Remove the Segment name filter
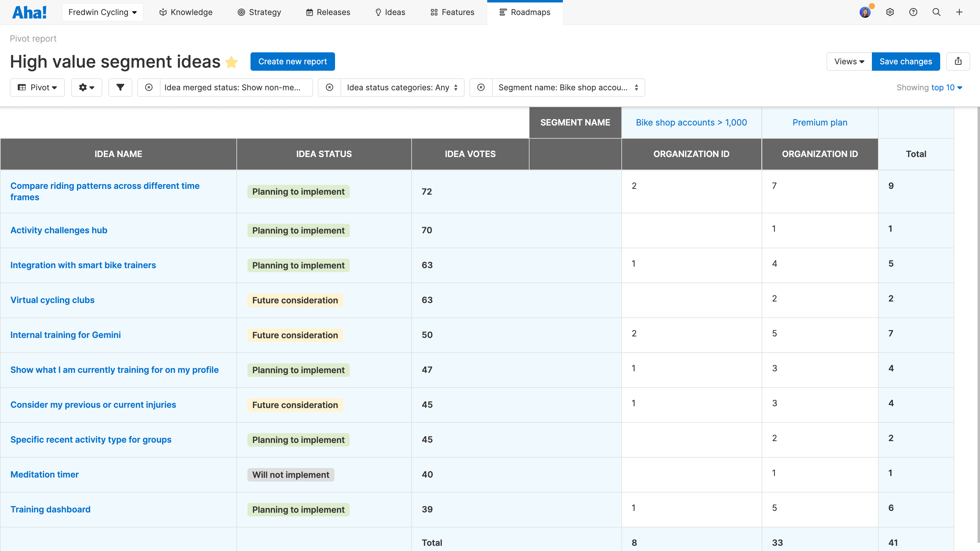The image size is (980, 551). pyautogui.click(x=481, y=88)
